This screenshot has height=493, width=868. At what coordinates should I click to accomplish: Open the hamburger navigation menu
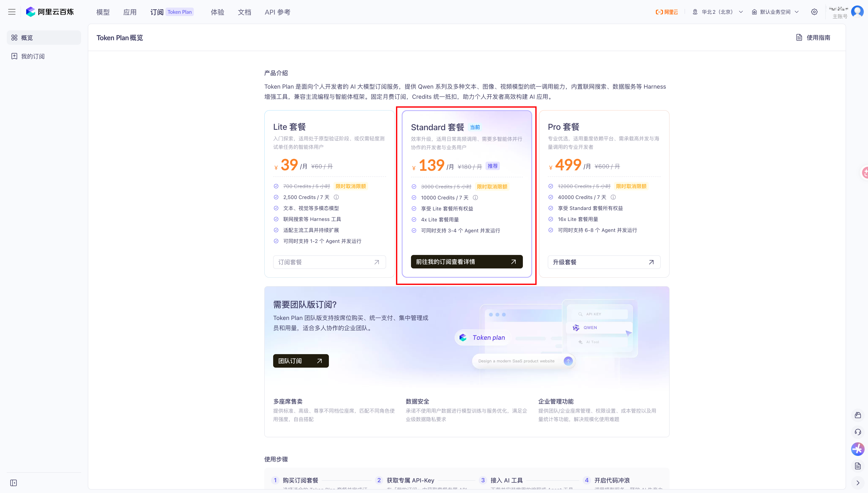pos(12,12)
